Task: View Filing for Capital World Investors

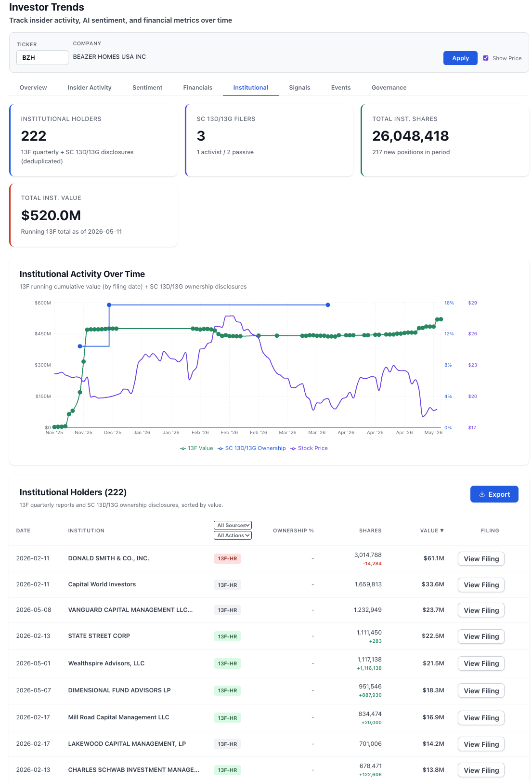Action: click(481, 585)
